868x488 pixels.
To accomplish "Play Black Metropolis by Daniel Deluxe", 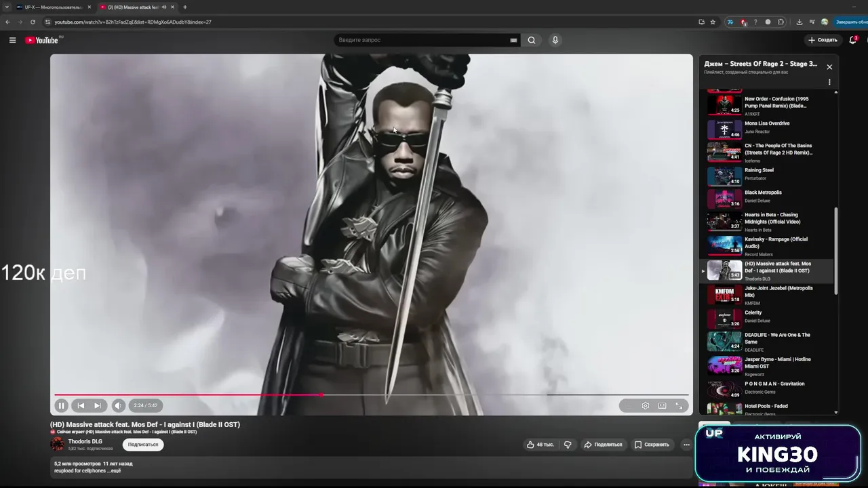I will (768, 199).
